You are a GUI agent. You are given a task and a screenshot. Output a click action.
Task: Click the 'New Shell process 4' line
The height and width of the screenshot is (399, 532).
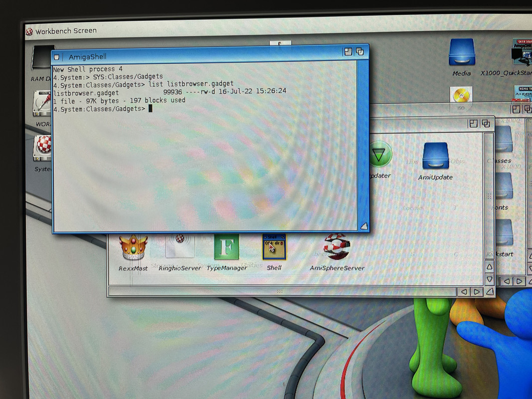(x=88, y=69)
